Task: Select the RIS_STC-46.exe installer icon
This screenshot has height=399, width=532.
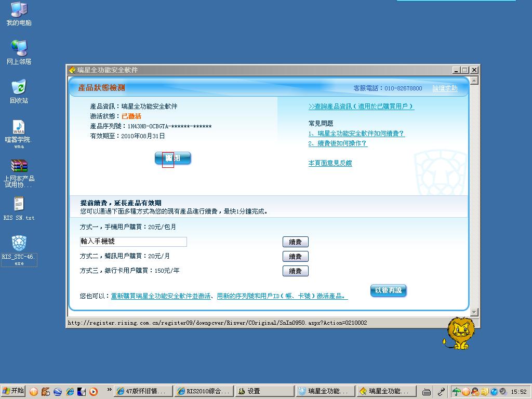Action: coord(19,250)
